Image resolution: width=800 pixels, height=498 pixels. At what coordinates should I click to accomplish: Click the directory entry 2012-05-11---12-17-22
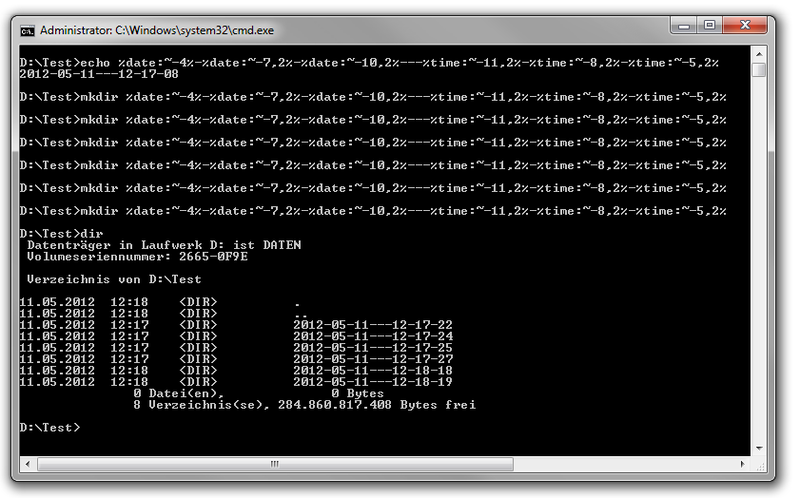tap(373, 324)
